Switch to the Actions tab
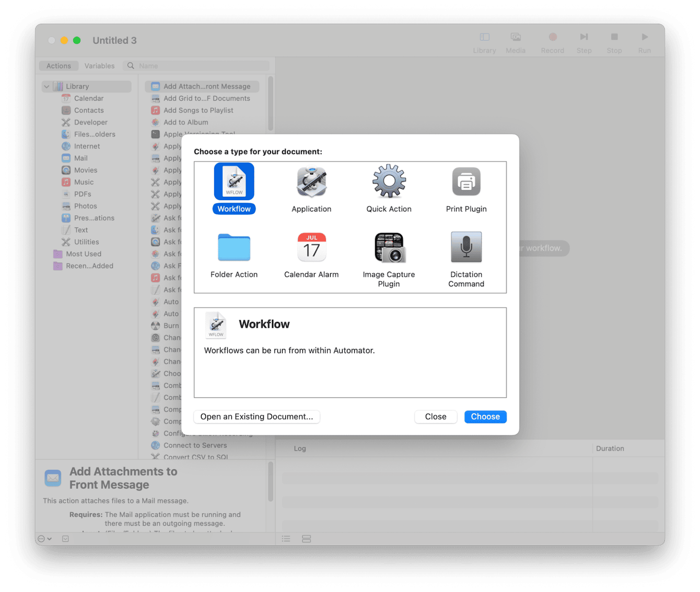Screen dimensions: 700x592 click(x=58, y=65)
